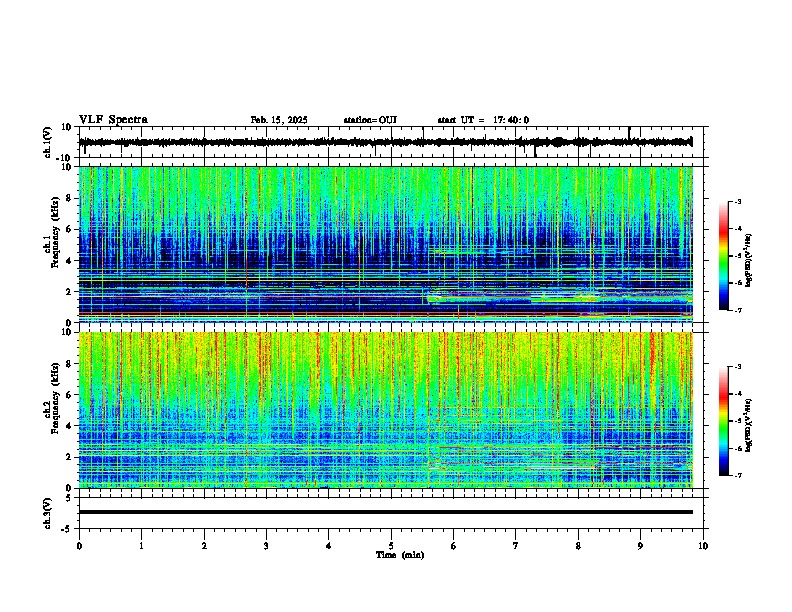This screenshot has height=612, width=792.
Task: Click the ch.2 spectrogram color scale bar
Action: (724, 421)
